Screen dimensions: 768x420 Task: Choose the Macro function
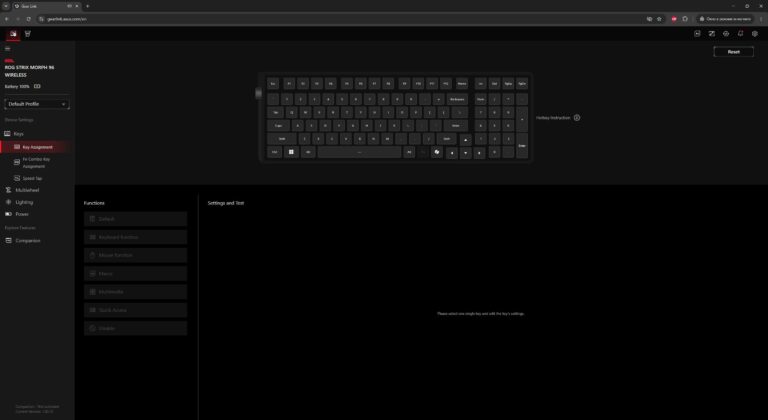pyautogui.click(x=135, y=273)
